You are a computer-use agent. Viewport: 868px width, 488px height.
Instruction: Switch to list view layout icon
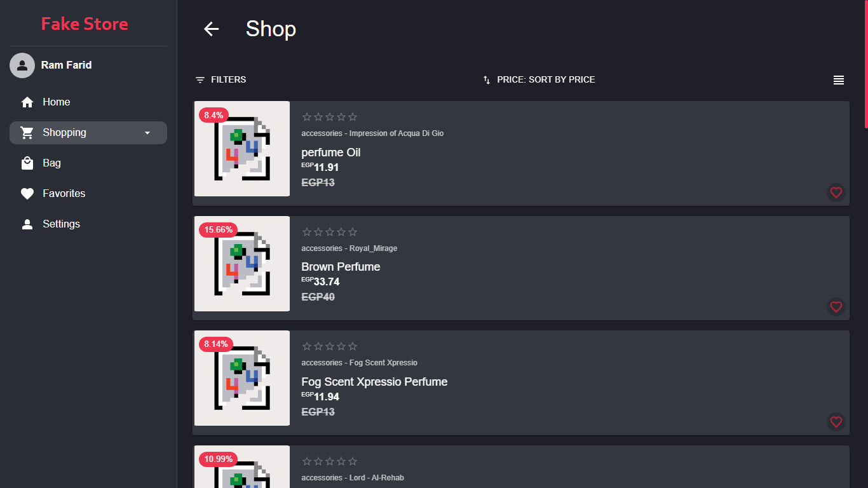point(839,80)
